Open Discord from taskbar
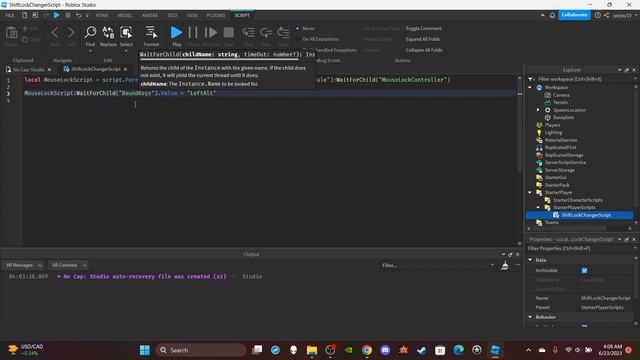 click(385, 350)
